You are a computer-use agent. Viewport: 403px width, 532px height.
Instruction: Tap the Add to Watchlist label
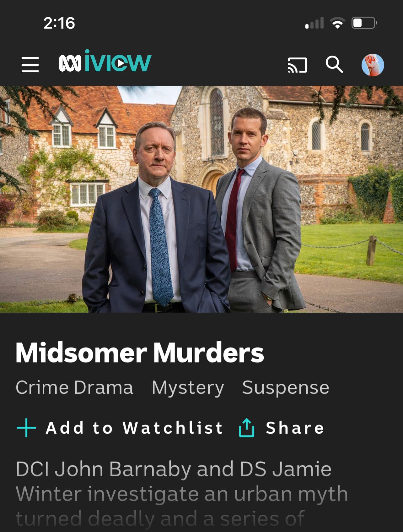click(x=135, y=428)
